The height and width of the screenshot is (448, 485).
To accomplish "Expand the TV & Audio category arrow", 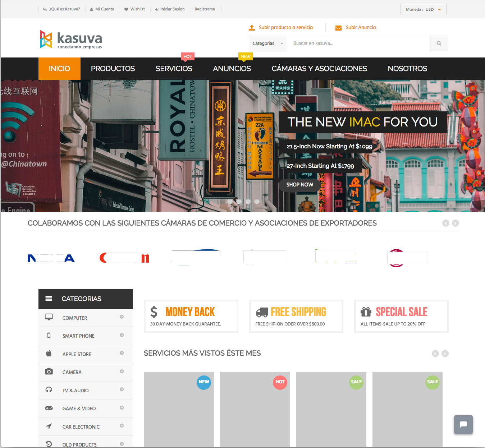I will [x=122, y=389].
